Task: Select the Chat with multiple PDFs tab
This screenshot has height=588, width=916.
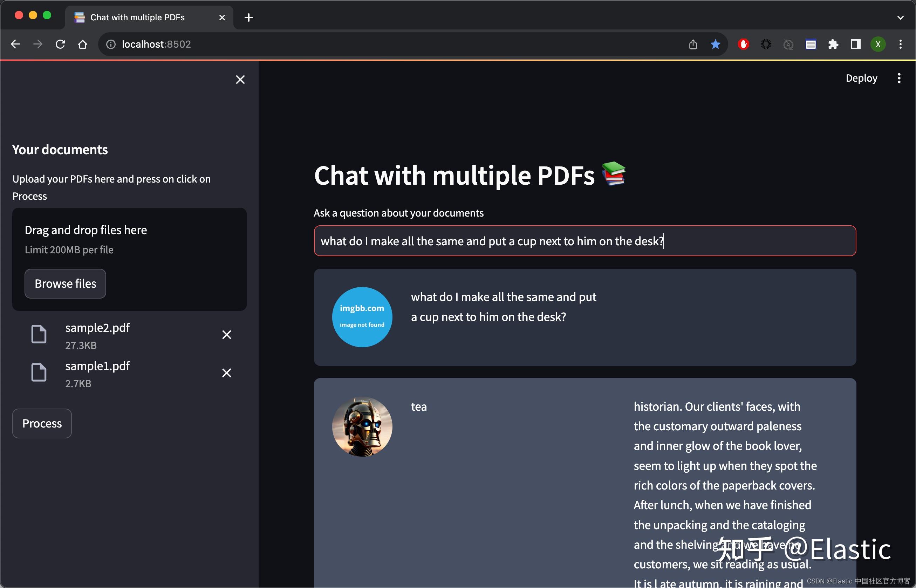Action: click(x=137, y=18)
